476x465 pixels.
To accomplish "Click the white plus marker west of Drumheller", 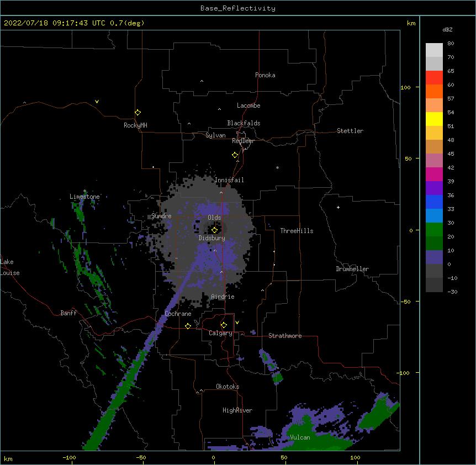I will (338, 207).
